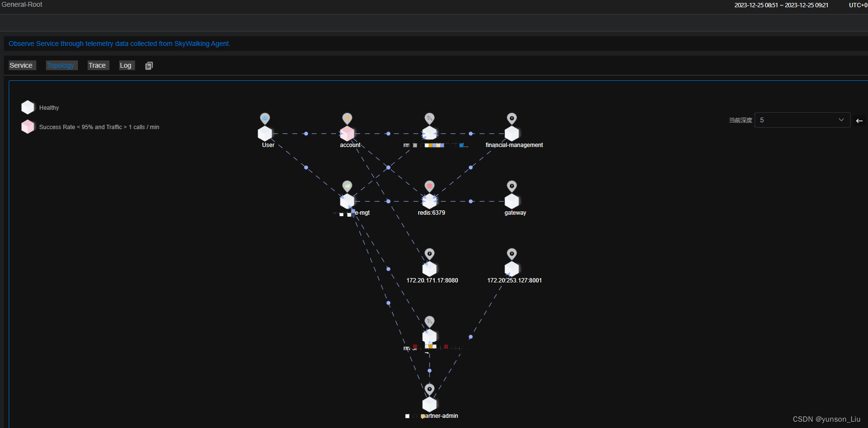Screen dimensions: 868x428
Task: Click the edge dot between User and account
Action: pyautogui.click(x=306, y=133)
